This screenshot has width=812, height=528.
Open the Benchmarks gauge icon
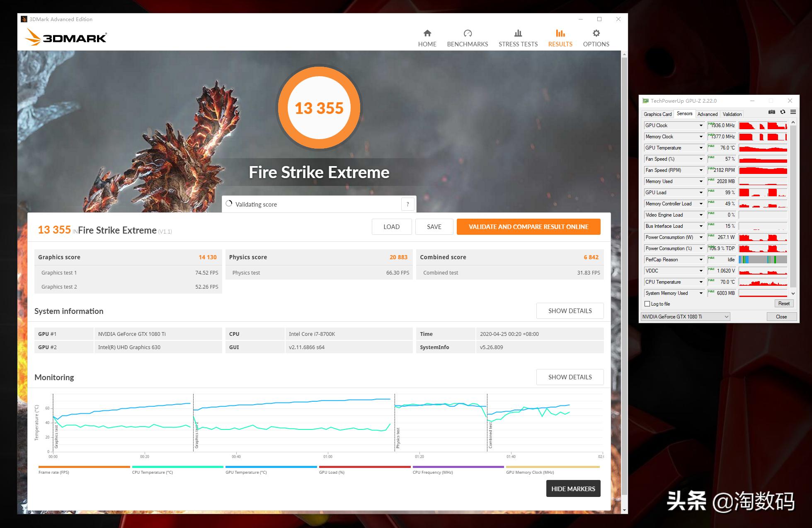tap(467, 34)
